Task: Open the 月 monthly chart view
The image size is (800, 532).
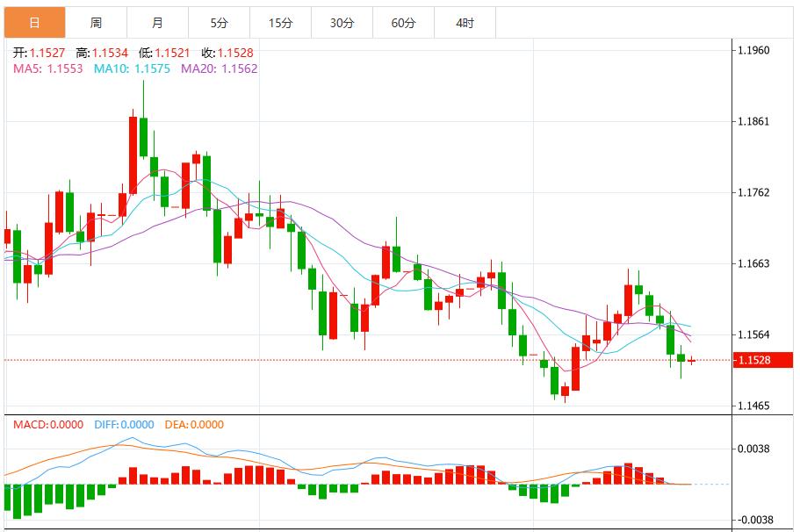Action: (156, 21)
